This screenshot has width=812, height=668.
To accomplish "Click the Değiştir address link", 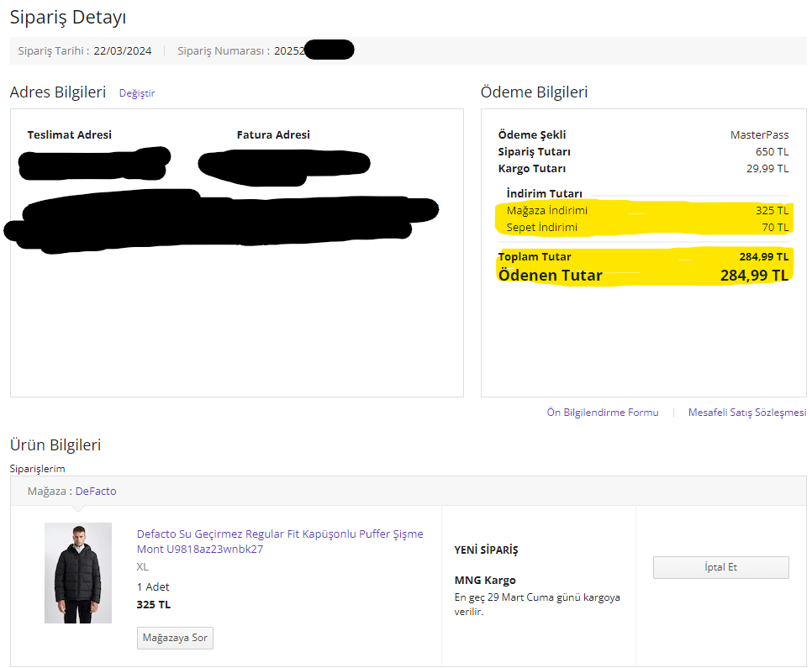I will (136, 93).
